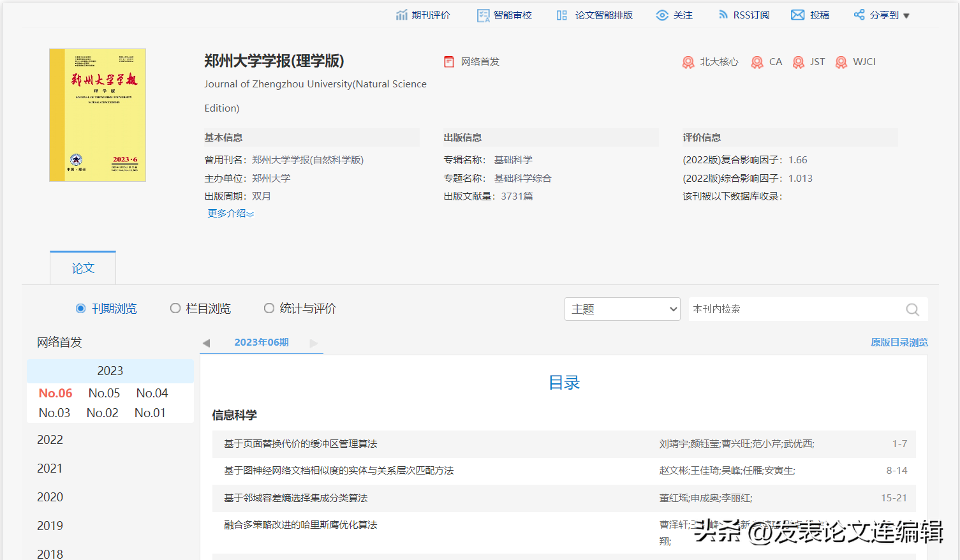The width and height of the screenshot is (960, 560).
Task: Click authors 赵文彬;王佳琦;吴峰;任雁;安寅生
Action: 727,471
